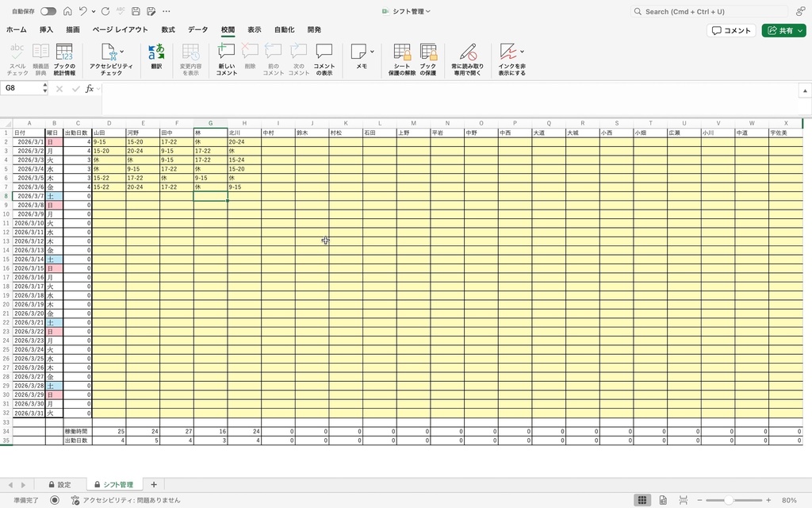This screenshot has width=812, height=508.
Task: Click ブックの保護
Action: point(428,59)
